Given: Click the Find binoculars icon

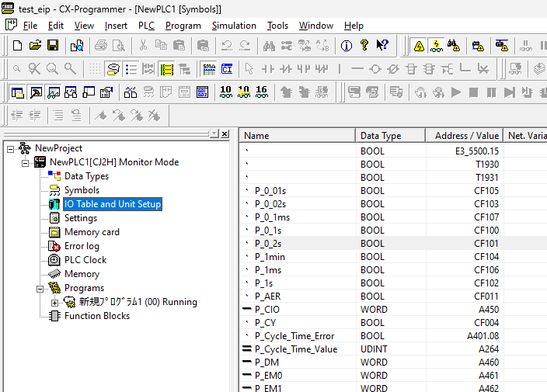Looking at the screenshot, I should tap(269, 45).
